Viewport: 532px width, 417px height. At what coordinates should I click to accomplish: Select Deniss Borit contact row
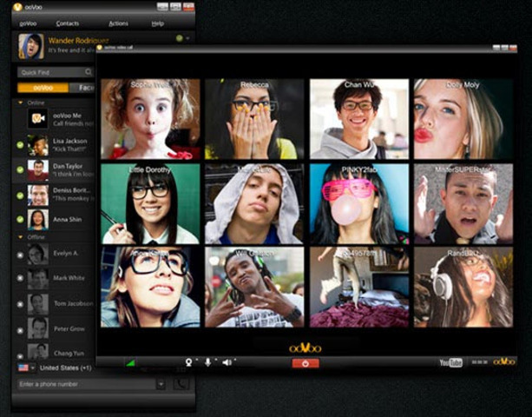[54, 195]
